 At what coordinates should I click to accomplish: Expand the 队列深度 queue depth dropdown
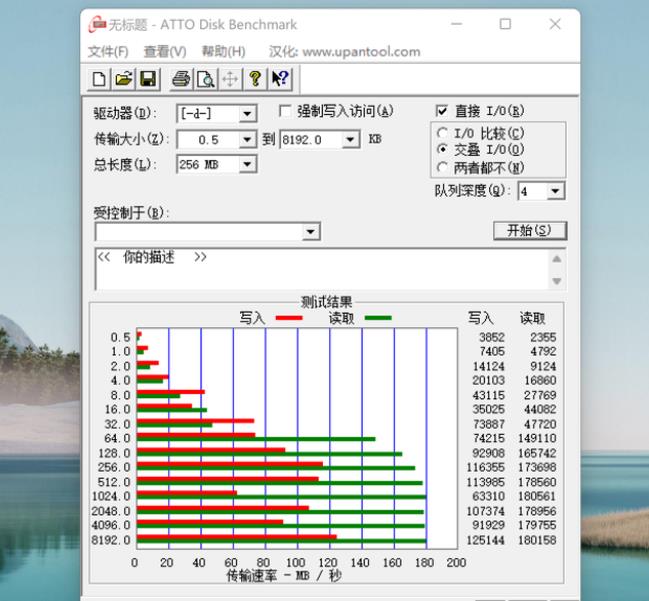556,191
